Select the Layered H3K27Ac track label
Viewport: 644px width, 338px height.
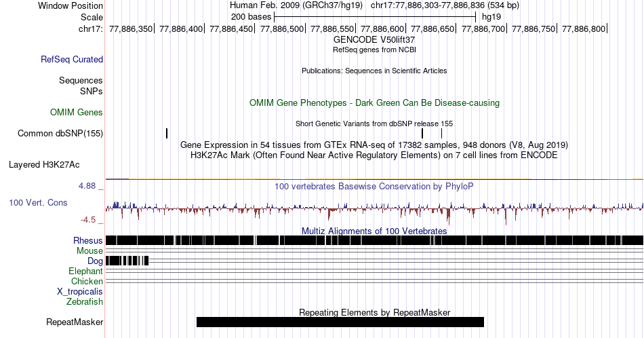pos(44,164)
